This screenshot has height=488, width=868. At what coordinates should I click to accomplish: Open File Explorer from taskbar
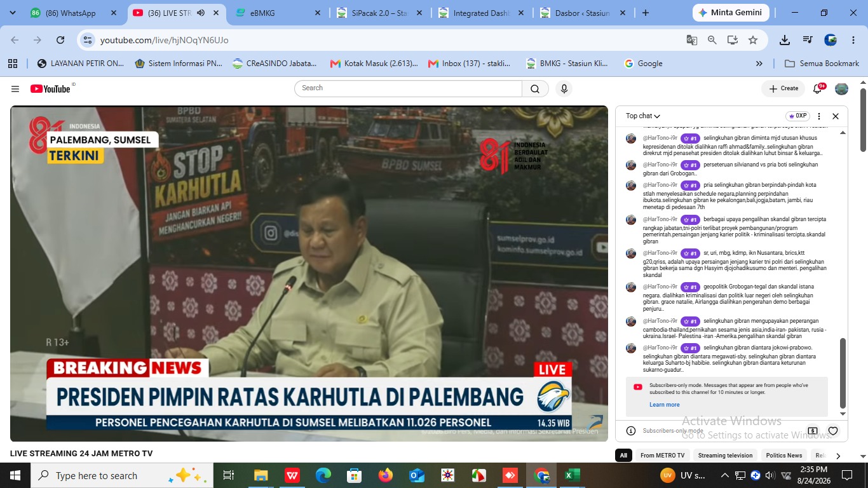[261, 475]
